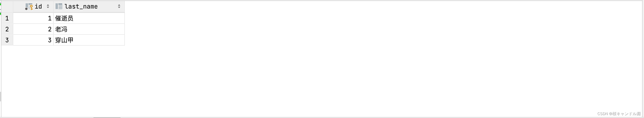Click the column icon beside last_name
Image resolution: width=644 pixels, height=118 pixels.
pos(59,6)
